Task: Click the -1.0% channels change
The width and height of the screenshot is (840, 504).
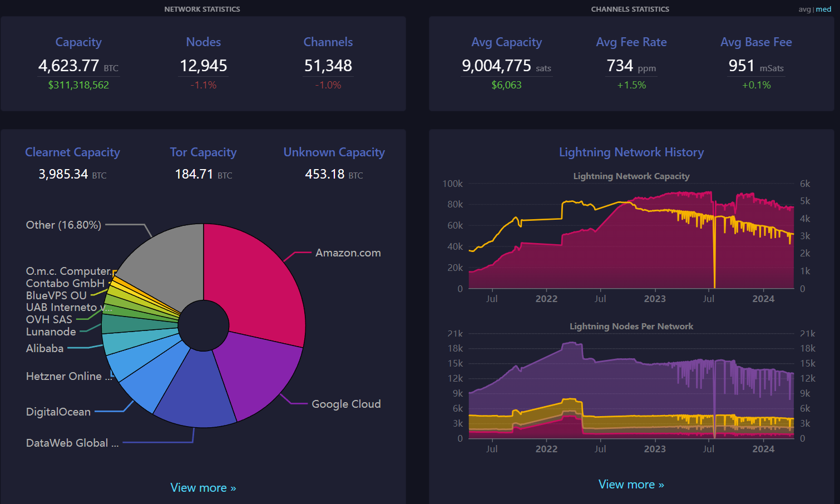Action: click(x=328, y=85)
